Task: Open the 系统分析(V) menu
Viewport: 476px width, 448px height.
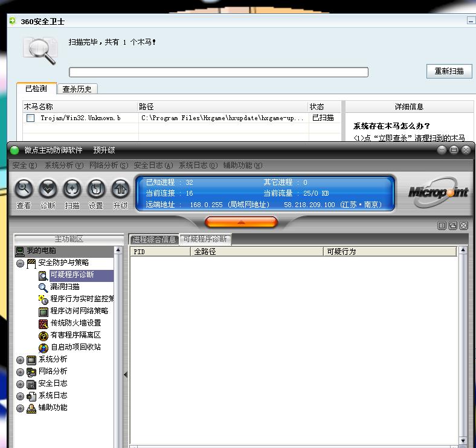Action: click(64, 165)
